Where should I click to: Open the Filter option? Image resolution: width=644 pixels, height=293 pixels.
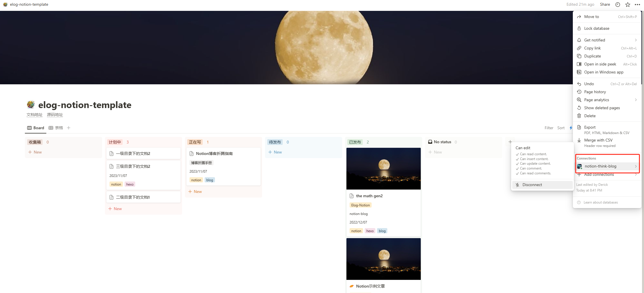point(549,128)
